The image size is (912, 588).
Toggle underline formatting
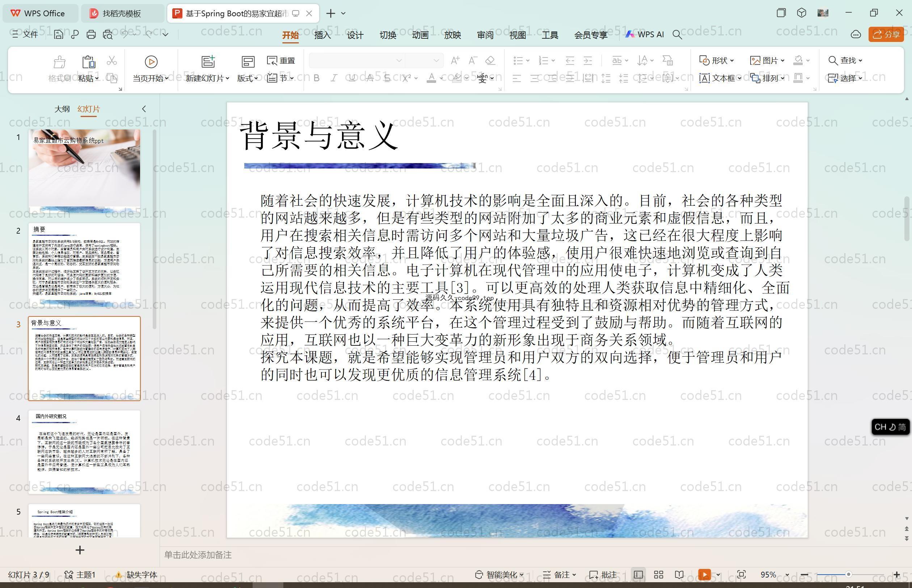(x=352, y=78)
